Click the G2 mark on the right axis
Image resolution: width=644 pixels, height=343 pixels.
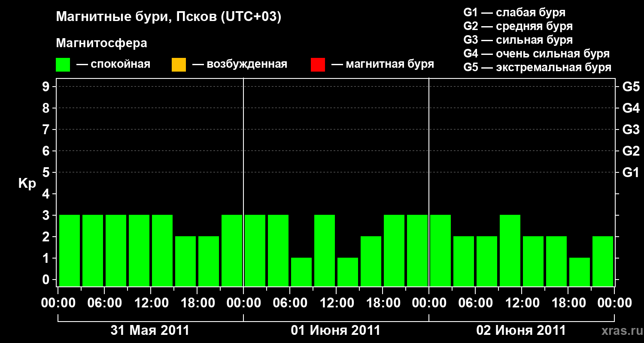(x=631, y=151)
